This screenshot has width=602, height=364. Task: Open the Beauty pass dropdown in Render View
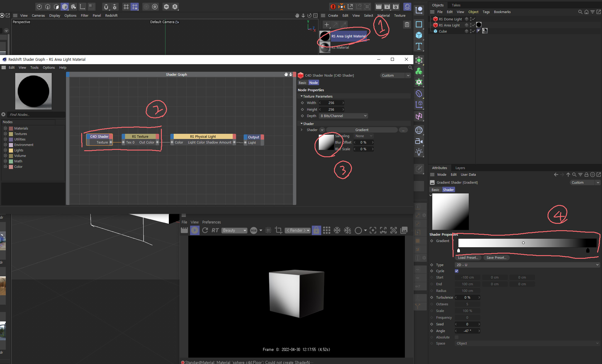(234, 230)
